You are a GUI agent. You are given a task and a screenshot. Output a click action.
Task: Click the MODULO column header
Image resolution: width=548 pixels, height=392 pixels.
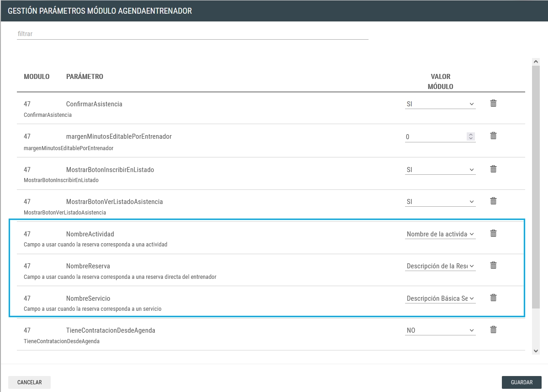37,77
